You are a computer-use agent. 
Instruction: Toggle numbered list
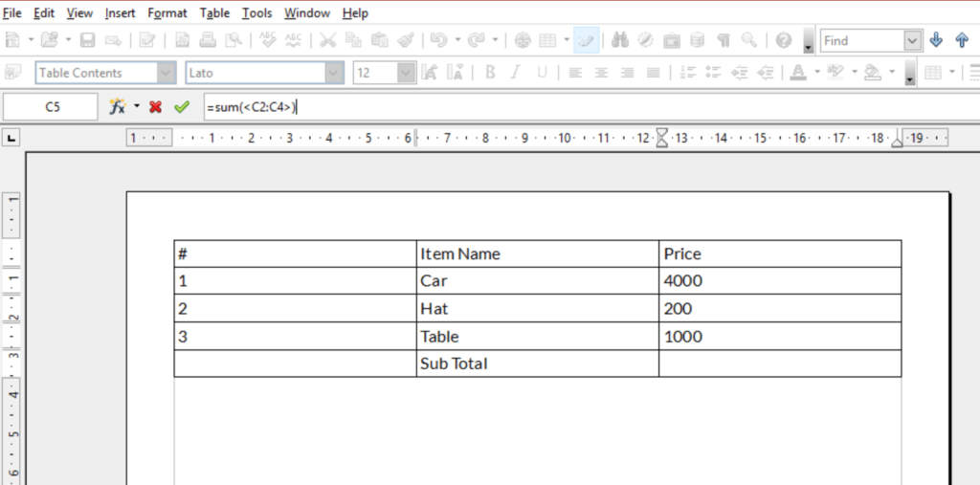[687, 73]
